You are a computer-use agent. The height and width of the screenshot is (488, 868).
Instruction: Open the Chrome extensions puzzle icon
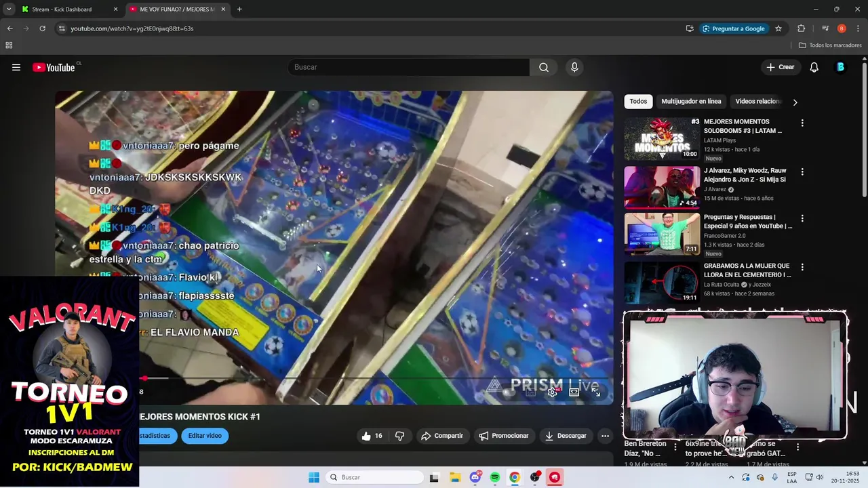pos(801,28)
